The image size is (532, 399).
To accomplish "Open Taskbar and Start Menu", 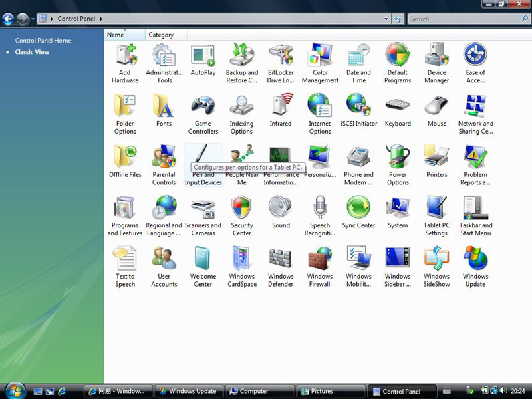I will [x=475, y=217].
